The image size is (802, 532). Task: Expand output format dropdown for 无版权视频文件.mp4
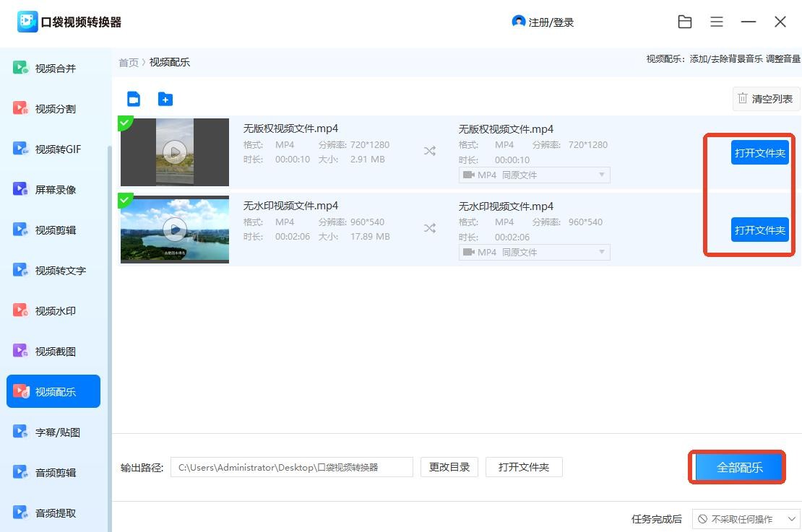click(x=534, y=175)
